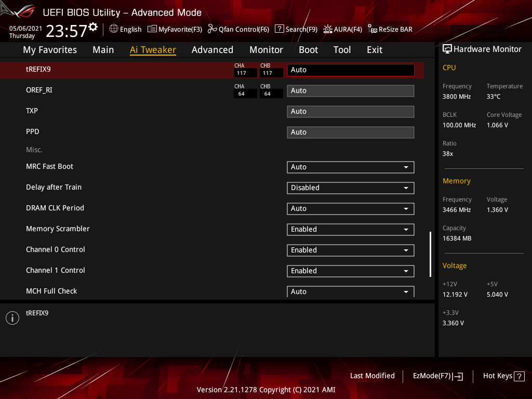Screen dimensions: 532x399
Task: Open the Tool tab
Action: tap(342, 50)
